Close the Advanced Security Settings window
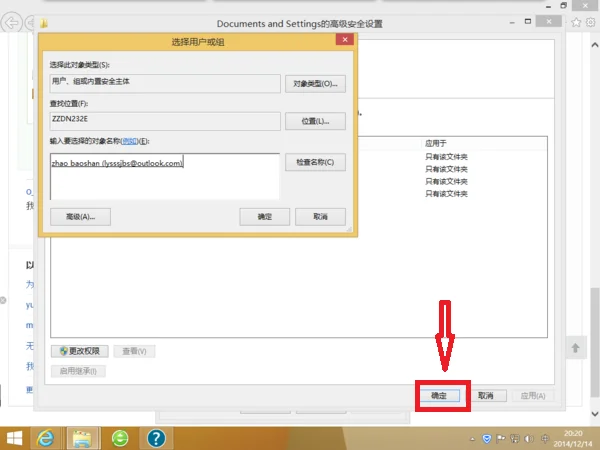 pyautogui.click(x=549, y=21)
